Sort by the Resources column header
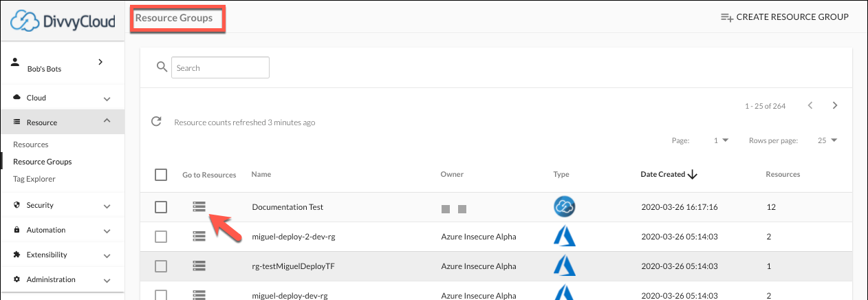Image resolution: width=868 pixels, height=300 pixels. (x=783, y=175)
